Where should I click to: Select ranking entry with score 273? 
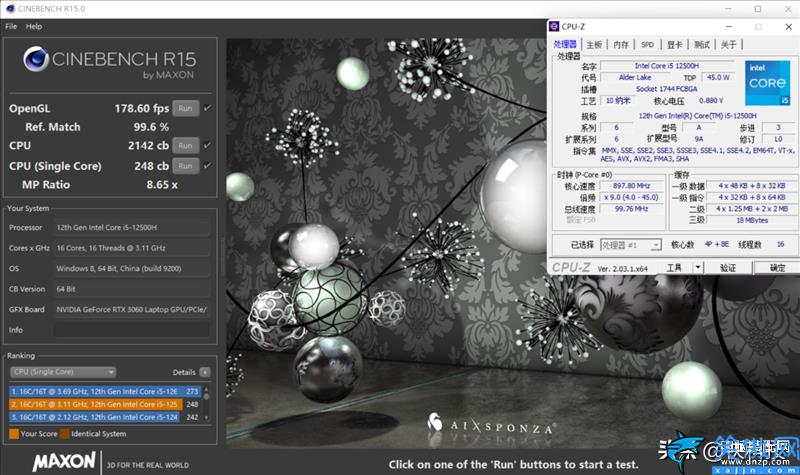pos(105,391)
